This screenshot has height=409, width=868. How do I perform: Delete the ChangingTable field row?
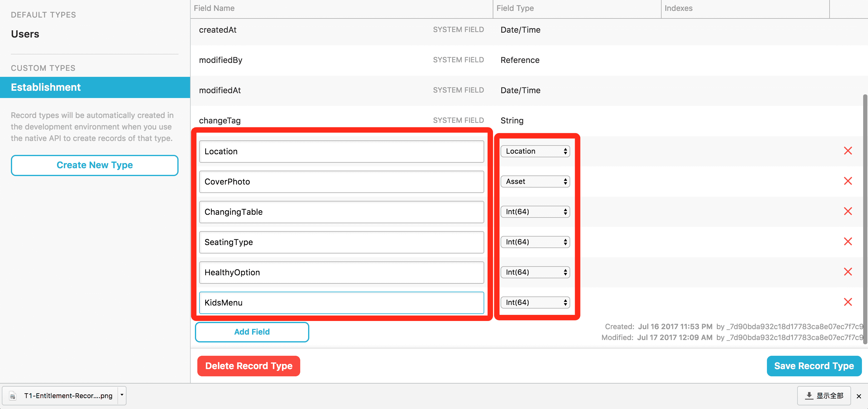(848, 211)
